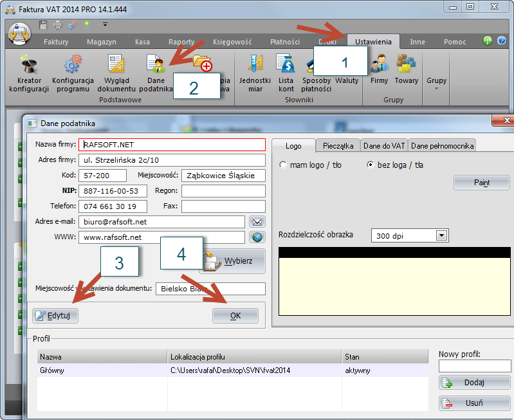Select the 'mam logo / tło' radio button
Image resolution: width=514 pixels, height=420 pixels.
point(282,165)
